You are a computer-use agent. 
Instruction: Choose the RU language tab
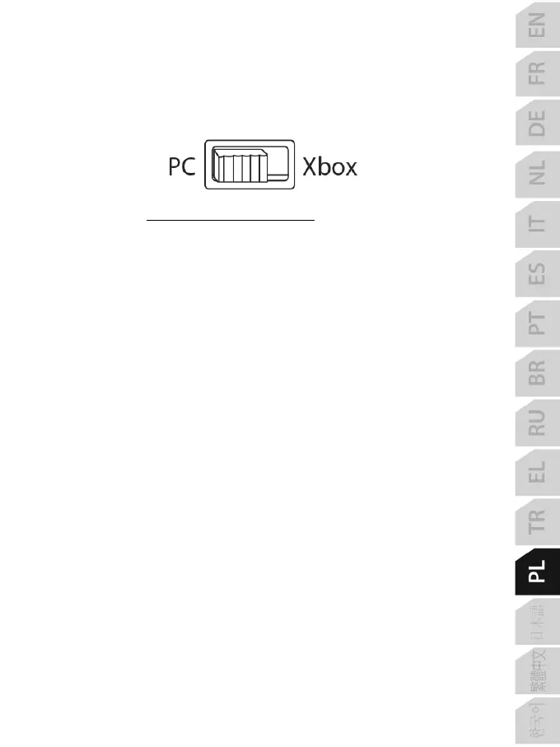(x=537, y=423)
